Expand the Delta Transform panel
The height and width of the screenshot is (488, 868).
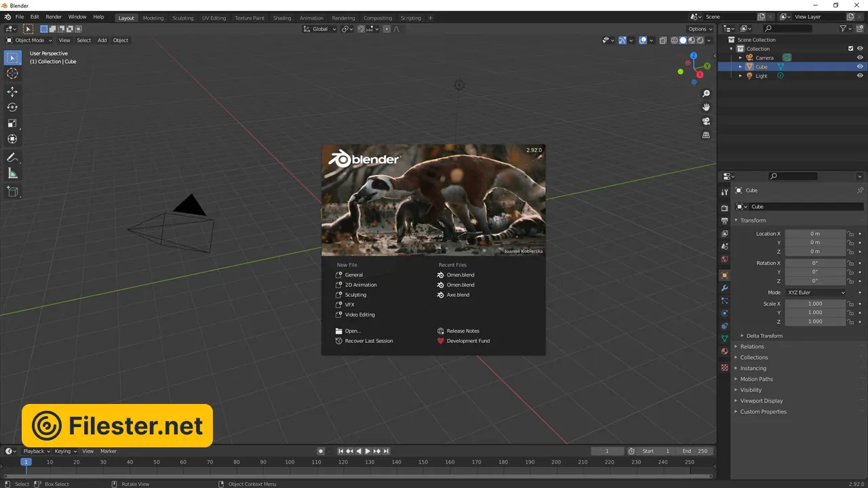point(764,335)
